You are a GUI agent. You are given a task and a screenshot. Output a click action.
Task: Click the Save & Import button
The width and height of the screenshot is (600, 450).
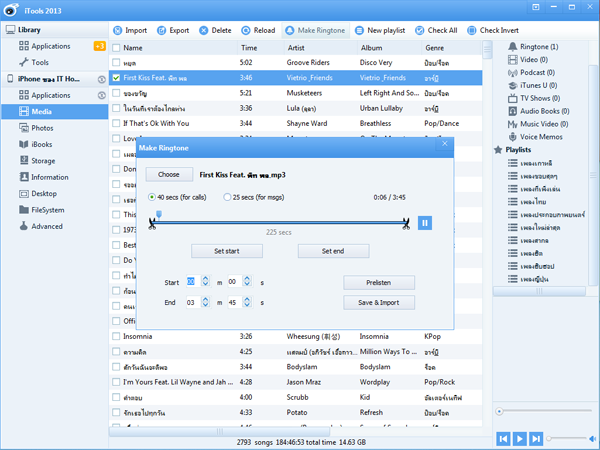pyautogui.click(x=378, y=302)
